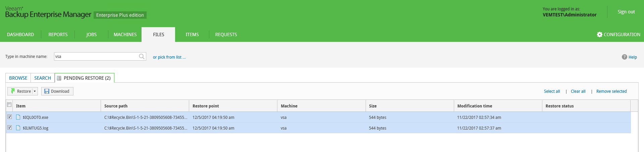Click size '544 bytes' in $IQL0OT0.exe row

click(378, 118)
